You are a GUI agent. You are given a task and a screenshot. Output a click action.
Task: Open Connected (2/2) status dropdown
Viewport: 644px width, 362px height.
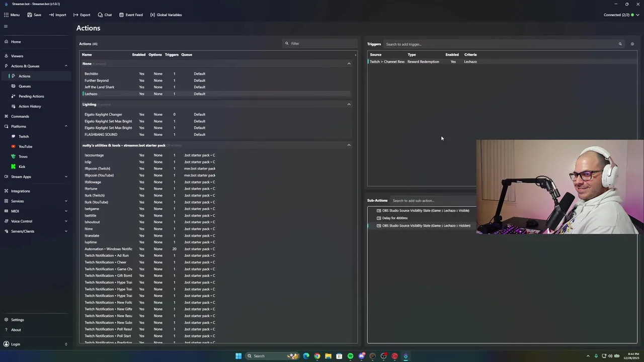(621, 15)
